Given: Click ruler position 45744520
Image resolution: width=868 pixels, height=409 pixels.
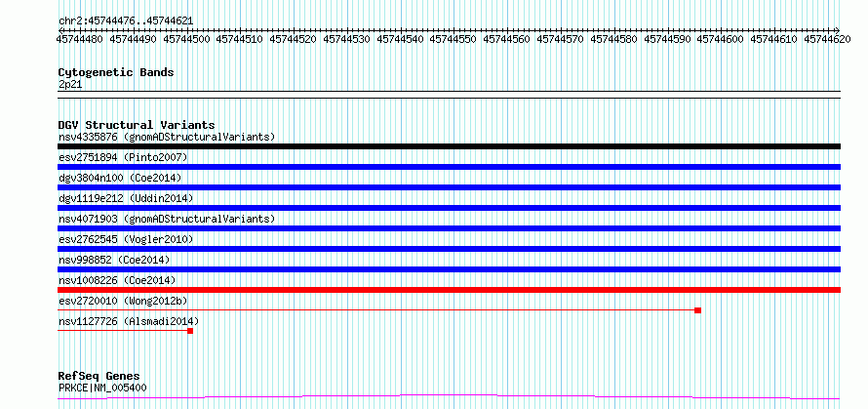Looking at the screenshot, I should point(294,39).
